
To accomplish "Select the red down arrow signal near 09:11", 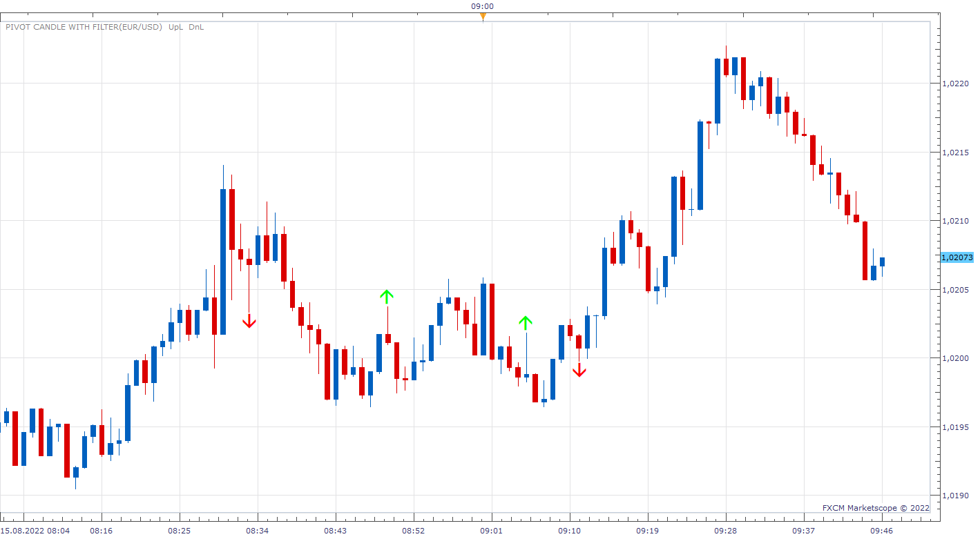I will 579,371.
